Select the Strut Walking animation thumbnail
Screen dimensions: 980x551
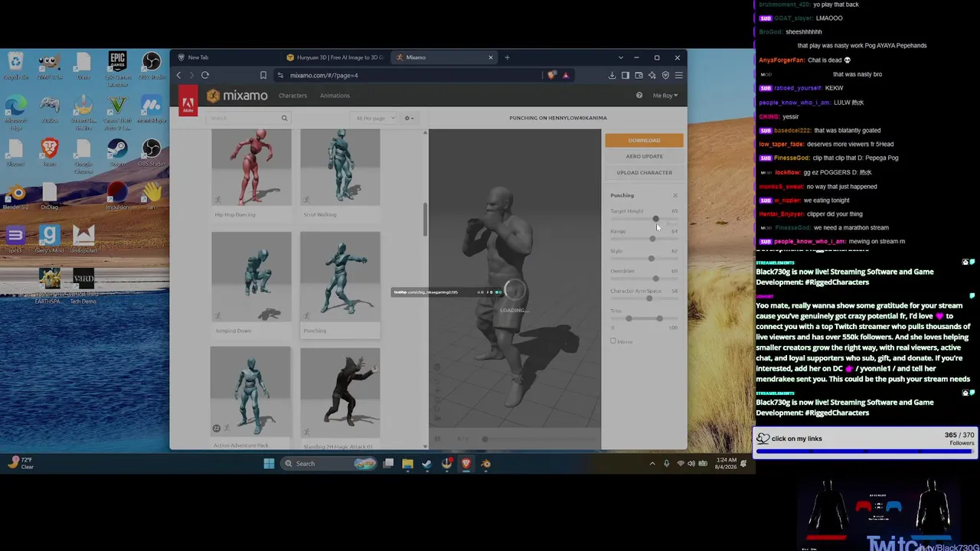[340, 168]
